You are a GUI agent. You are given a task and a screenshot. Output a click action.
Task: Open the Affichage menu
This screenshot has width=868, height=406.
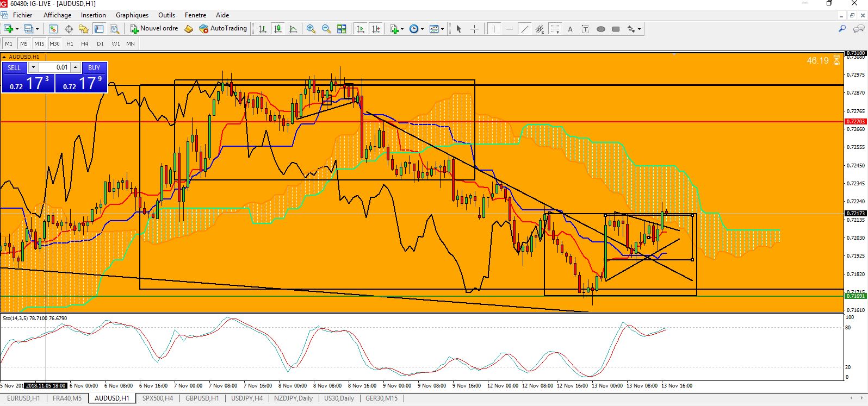(57, 15)
